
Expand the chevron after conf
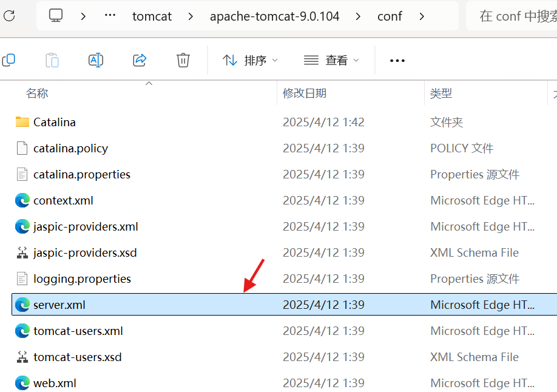[422, 16]
